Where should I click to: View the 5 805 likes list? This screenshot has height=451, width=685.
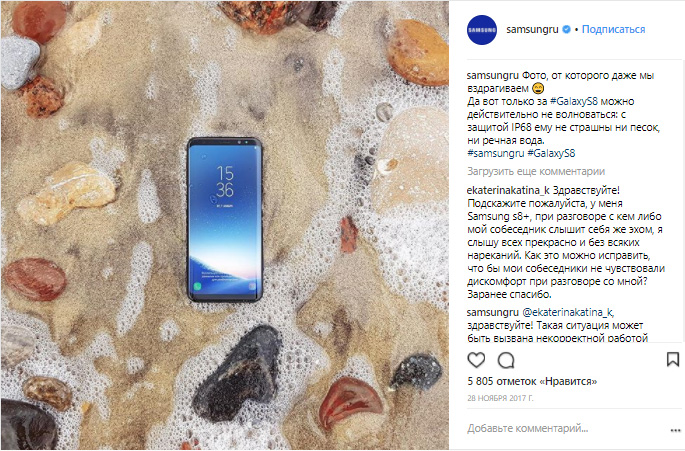532,381
